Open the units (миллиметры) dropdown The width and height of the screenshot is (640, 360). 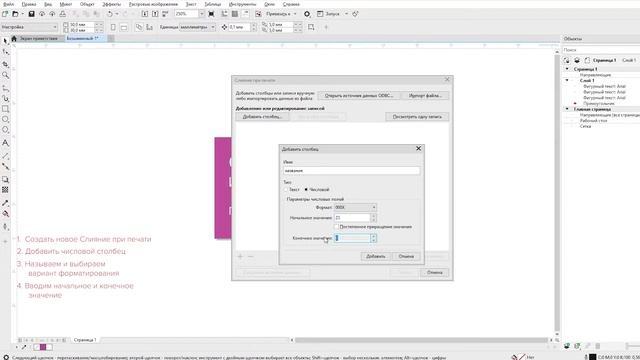click(x=198, y=27)
